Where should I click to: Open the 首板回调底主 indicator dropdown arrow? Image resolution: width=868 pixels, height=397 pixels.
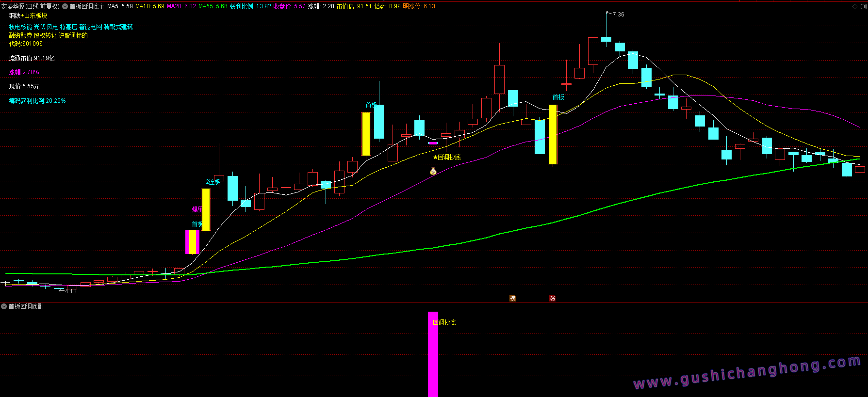[x=65, y=7]
